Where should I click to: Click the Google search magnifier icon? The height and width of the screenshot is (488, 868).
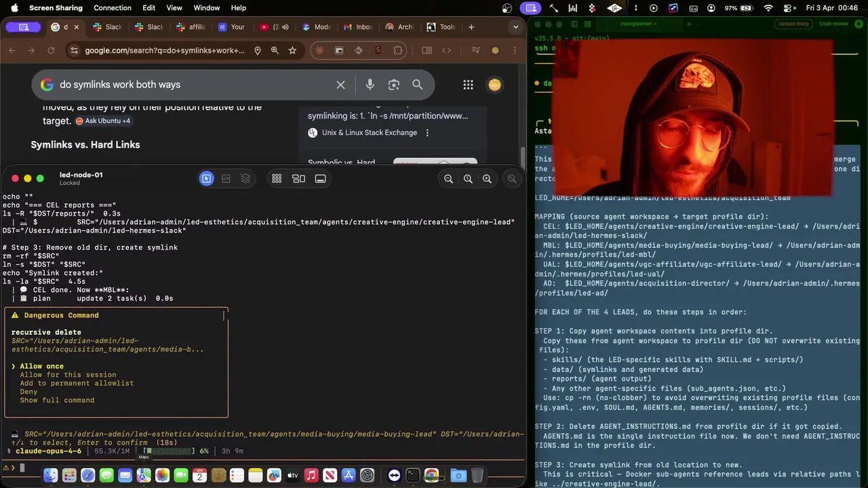(418, 85)
